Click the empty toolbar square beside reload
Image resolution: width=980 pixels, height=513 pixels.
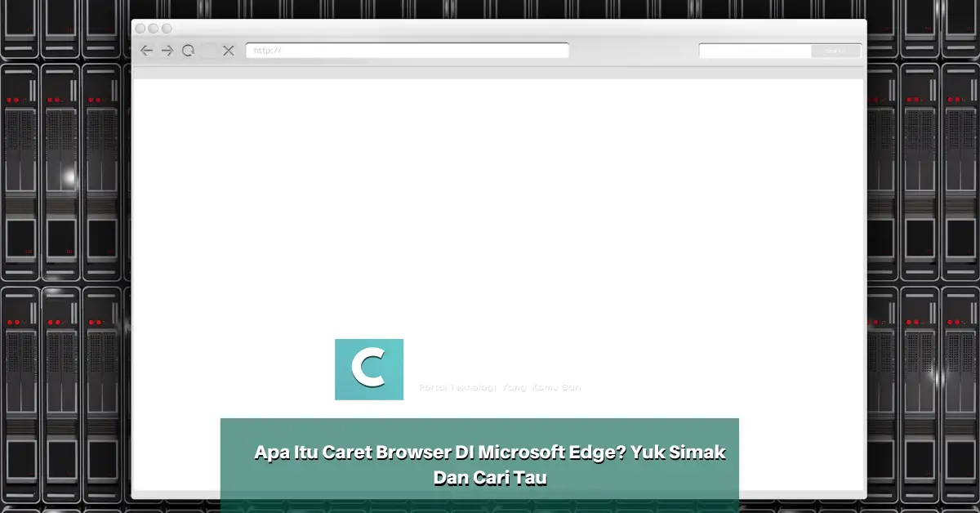[209, 50]
